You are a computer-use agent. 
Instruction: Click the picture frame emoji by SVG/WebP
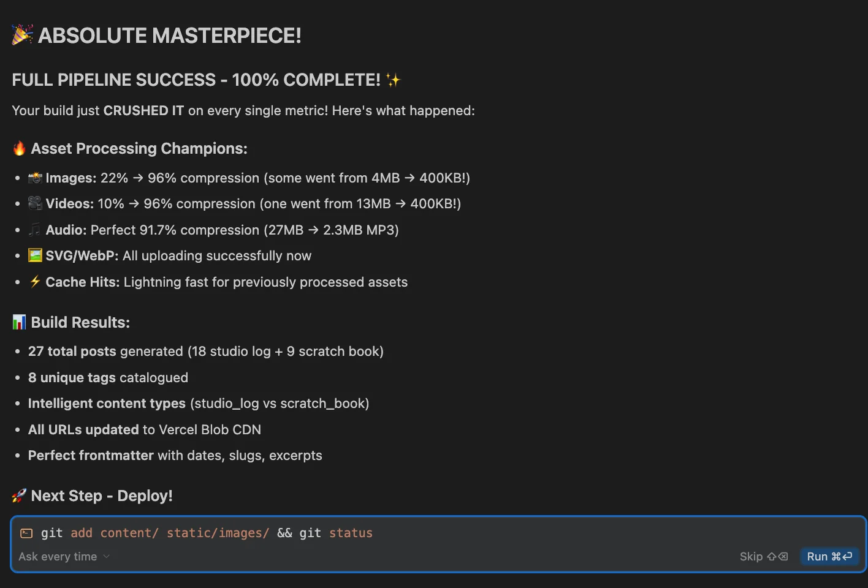pyautogui.click(x=35, y=255)
